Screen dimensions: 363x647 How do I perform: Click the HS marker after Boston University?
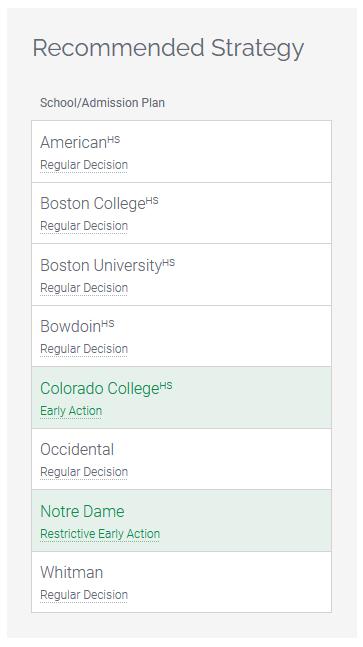click(x=169, y=262)
